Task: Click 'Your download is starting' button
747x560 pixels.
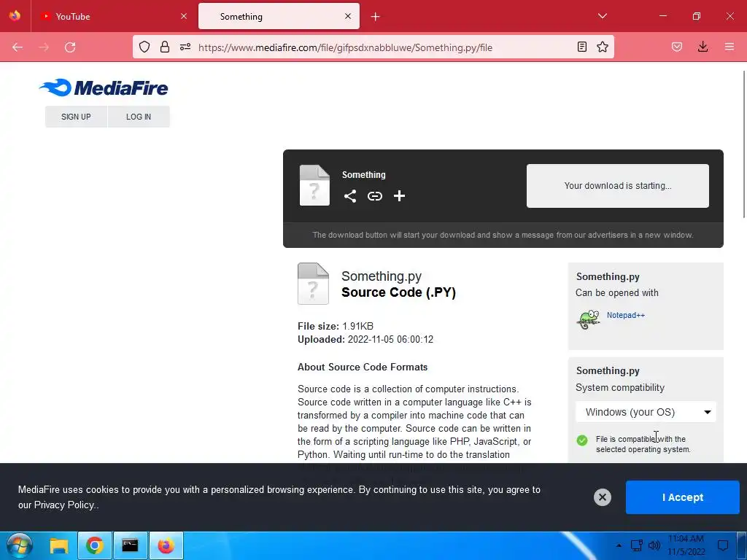Action: (617, 186)
